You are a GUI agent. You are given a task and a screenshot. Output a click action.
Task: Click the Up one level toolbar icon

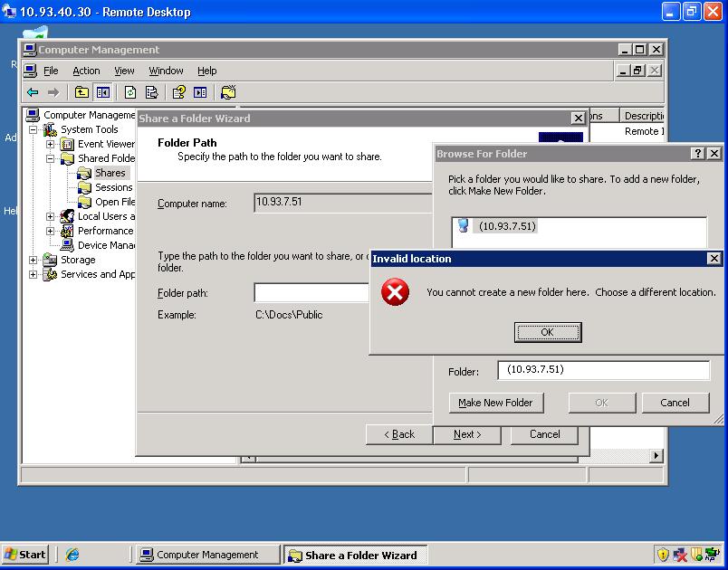tap(81, 92)
